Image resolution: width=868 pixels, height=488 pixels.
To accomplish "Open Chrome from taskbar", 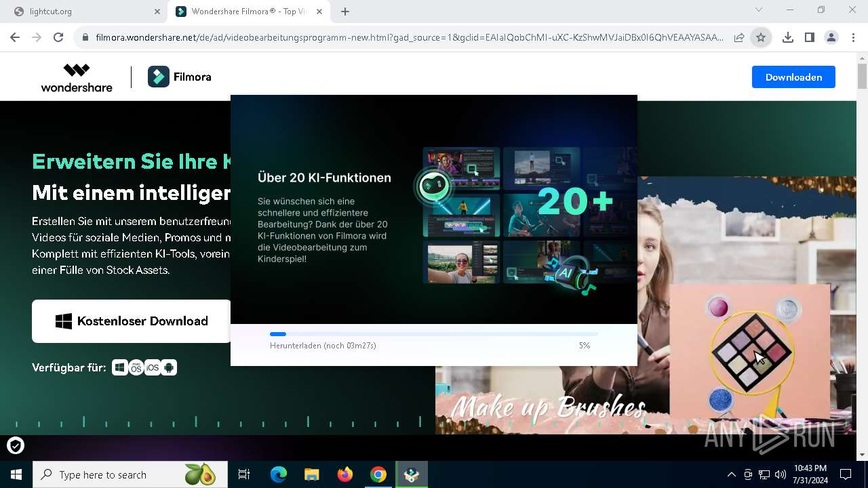I will pos(378,474).
